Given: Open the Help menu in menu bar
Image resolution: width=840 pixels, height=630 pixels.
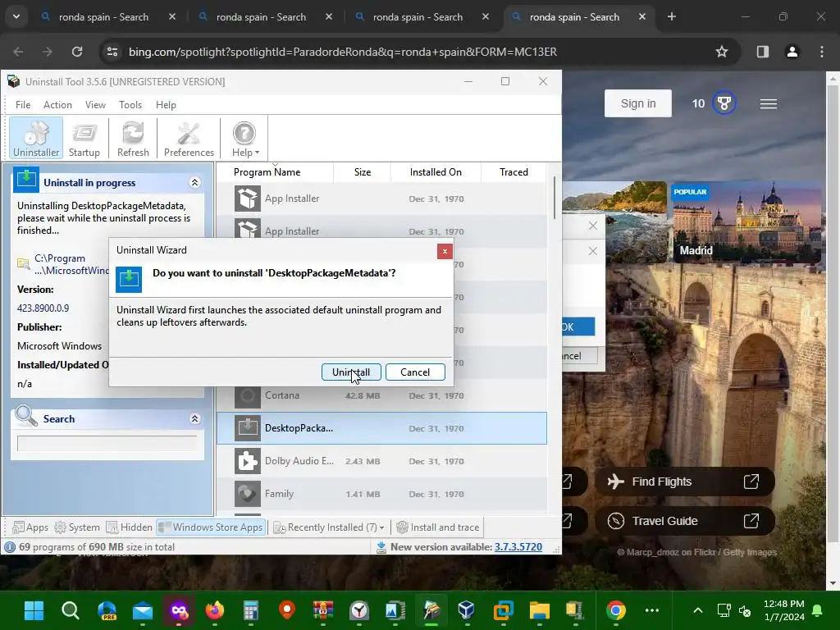Looking at the screenshot, I should point(166,105).
